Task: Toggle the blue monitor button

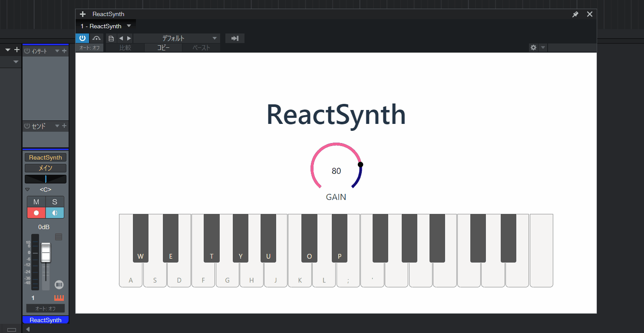Action: [55, 213]
